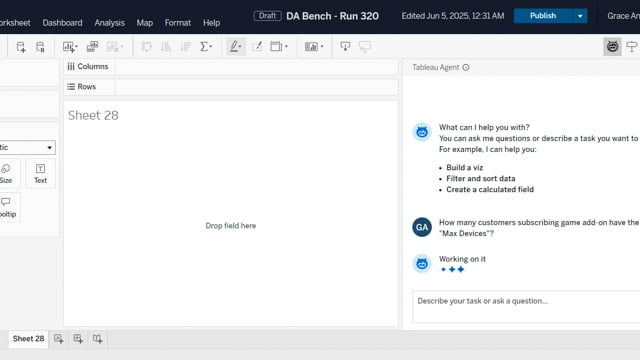
Task: Click the Duplicate sheet icon
Action: click(93, 47)
